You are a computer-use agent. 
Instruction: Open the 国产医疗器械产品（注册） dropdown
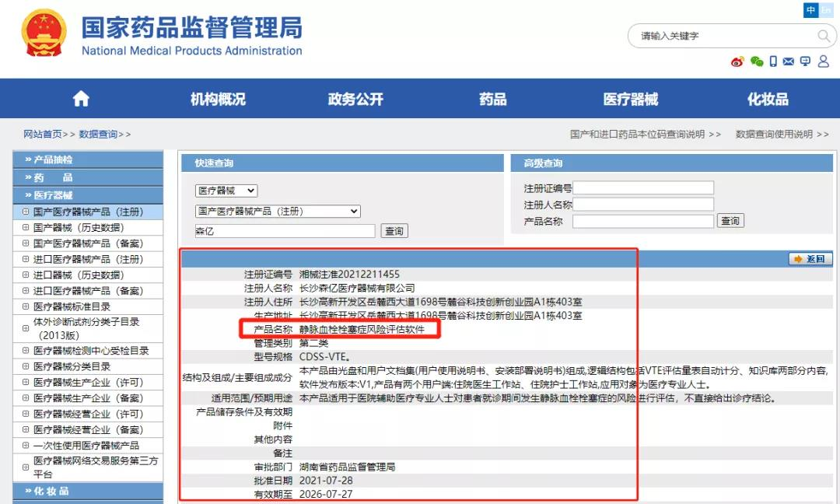click(x=278, y=212)
